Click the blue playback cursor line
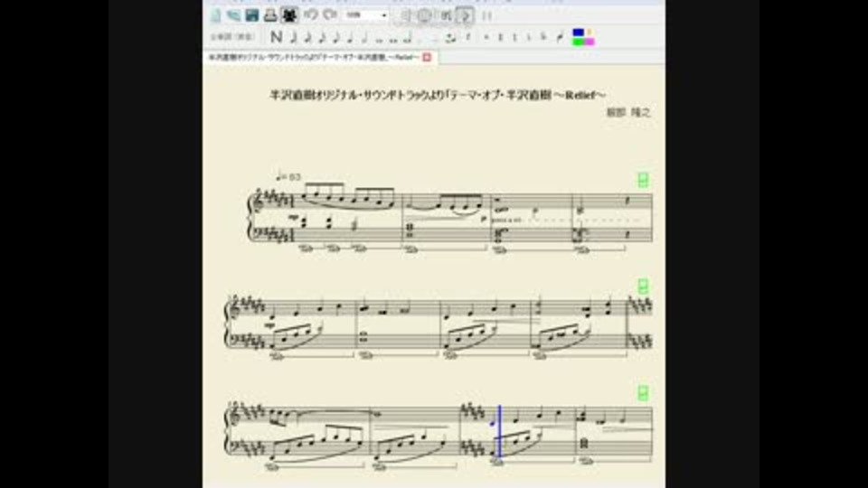This screenshot has height=488, width=868. pos(499,432)
